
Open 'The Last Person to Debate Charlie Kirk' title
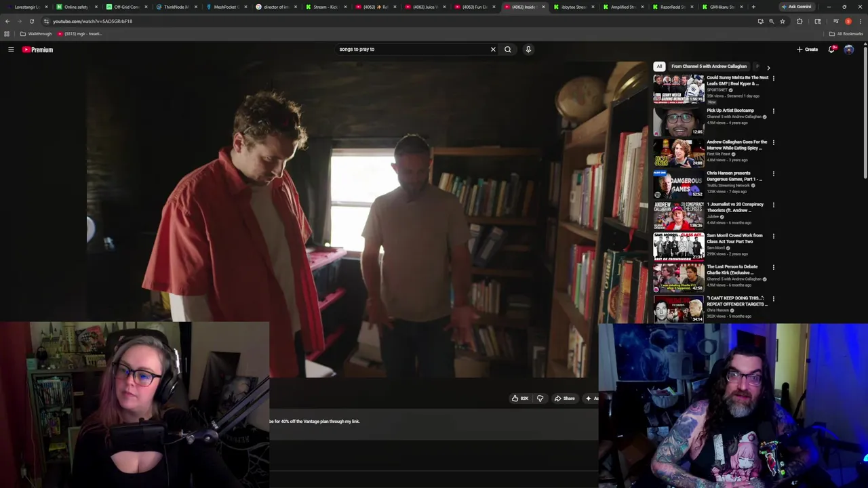pyautogui.click(x=732, y=269)
